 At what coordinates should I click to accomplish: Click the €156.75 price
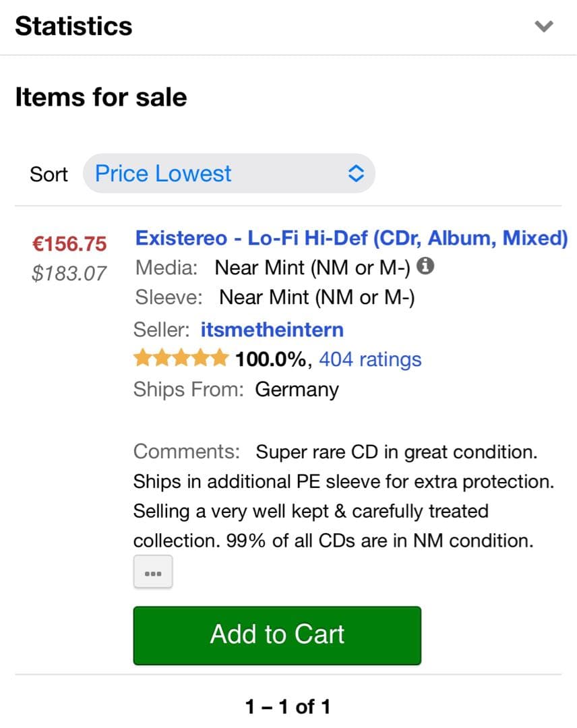tap(70, 243)
